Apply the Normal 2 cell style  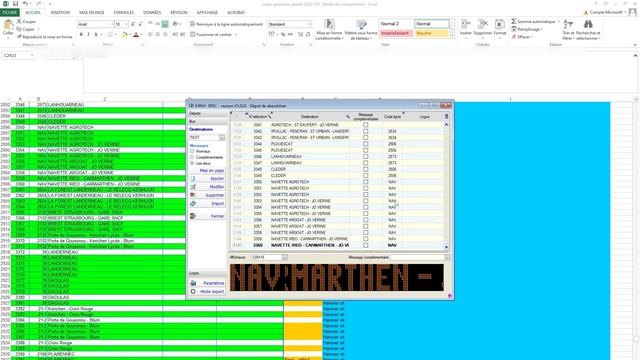[x=396, y=24]
